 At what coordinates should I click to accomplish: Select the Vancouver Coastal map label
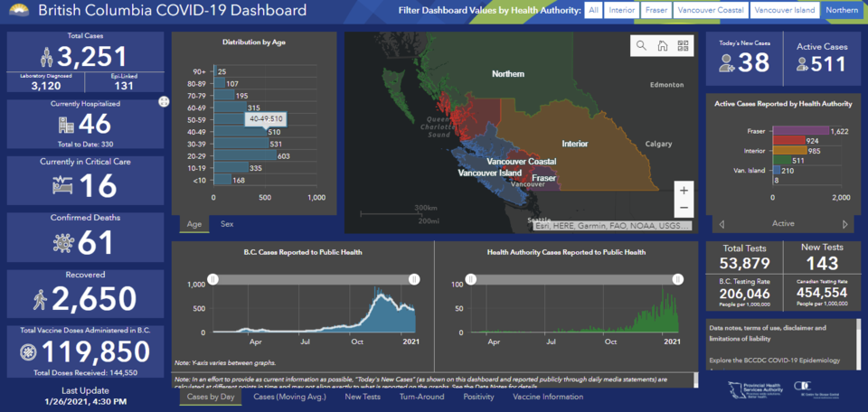(522, 161)
